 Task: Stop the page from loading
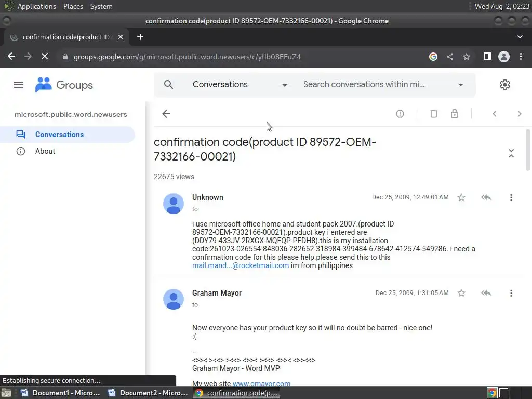45,56
